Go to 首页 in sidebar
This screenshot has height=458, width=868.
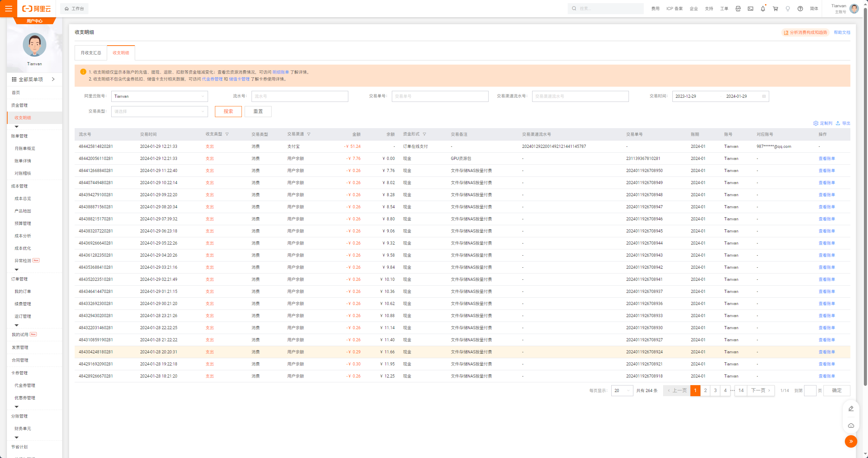tap(16, 93)
